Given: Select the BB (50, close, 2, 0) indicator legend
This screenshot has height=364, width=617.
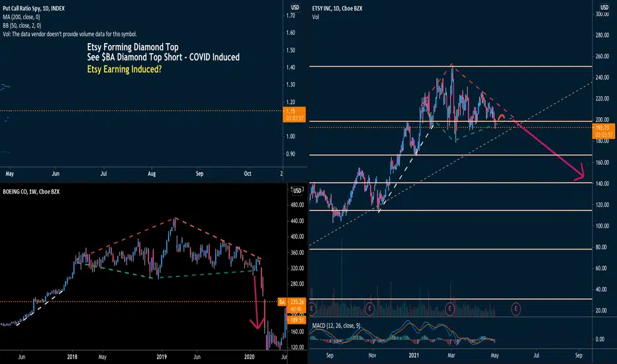Looking at the screenshot, I should (22, 26).
